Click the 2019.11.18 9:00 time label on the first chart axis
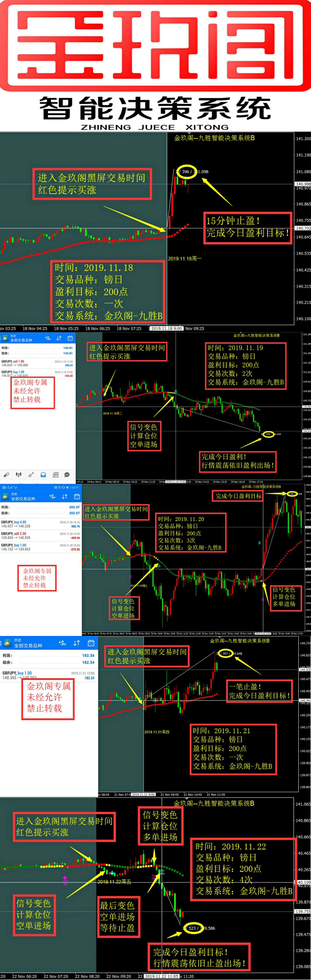Screen dimensions: 311x980 point(166,328)
